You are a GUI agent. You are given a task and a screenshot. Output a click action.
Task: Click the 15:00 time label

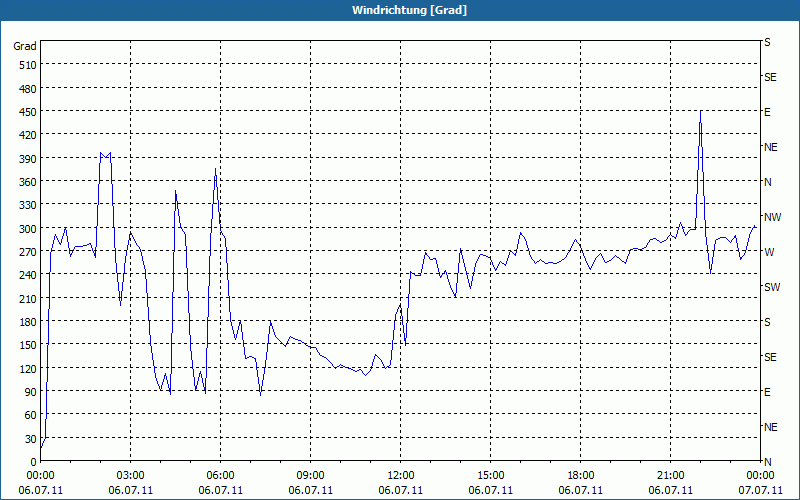(x=490, y=476)
